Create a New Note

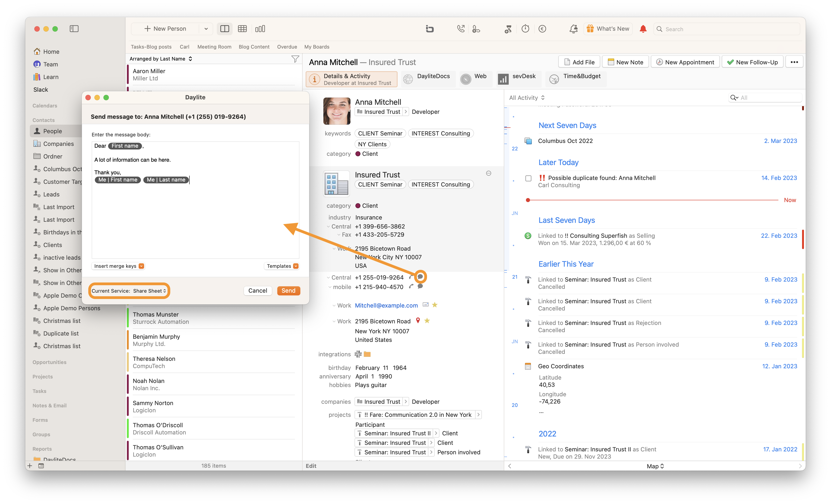pyautogui.click(x=625, y=62)
